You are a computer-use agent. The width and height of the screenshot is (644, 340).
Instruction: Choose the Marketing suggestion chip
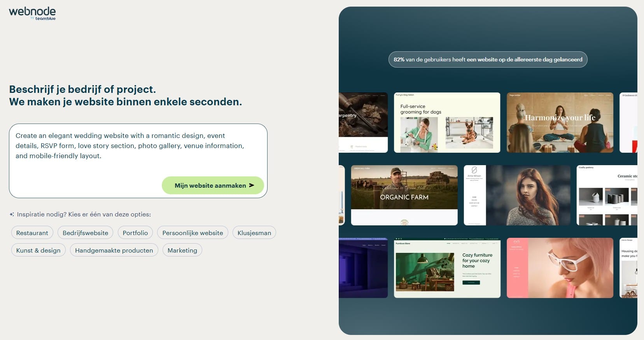(182, 250)
